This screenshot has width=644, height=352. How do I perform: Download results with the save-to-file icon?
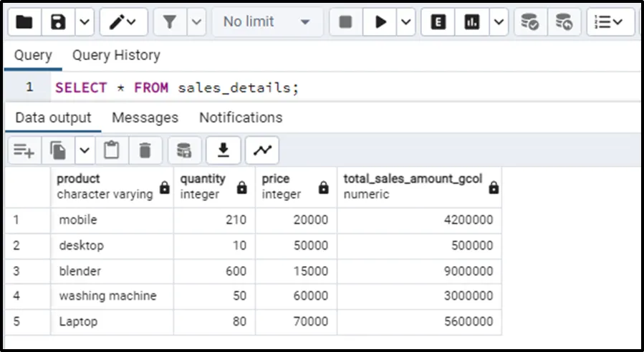(x=223, y=150)
